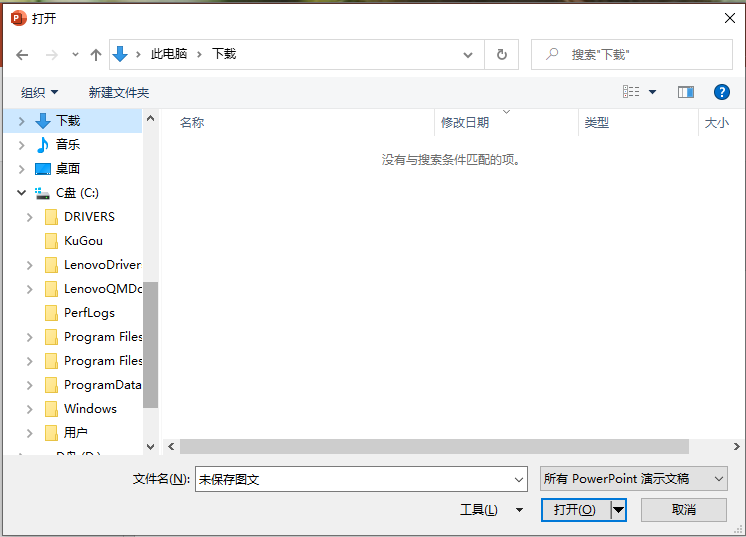Select 音乐 in the navigation tree
The height and width of the screenshot is (537, 746).
pos(68,145)
